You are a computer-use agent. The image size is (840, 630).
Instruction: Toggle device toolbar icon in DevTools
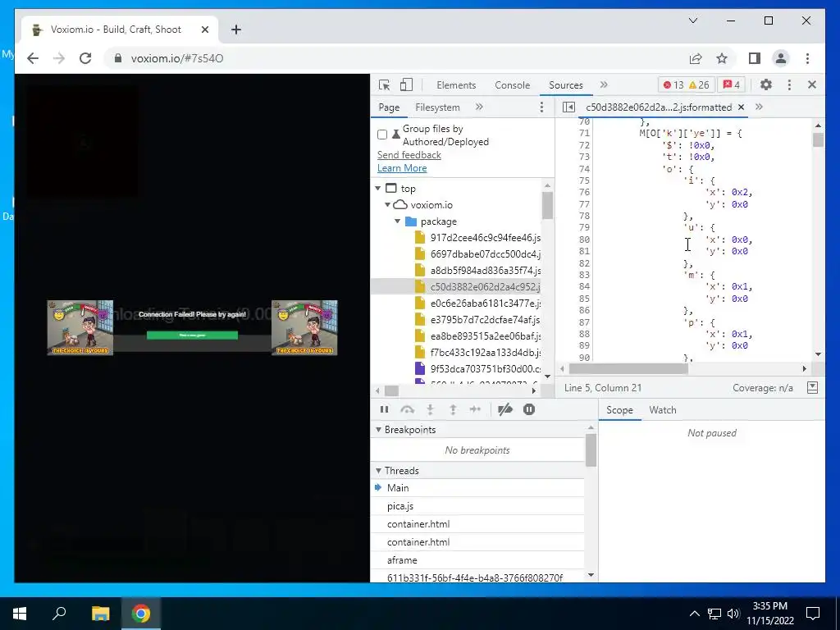click(407, 84)
